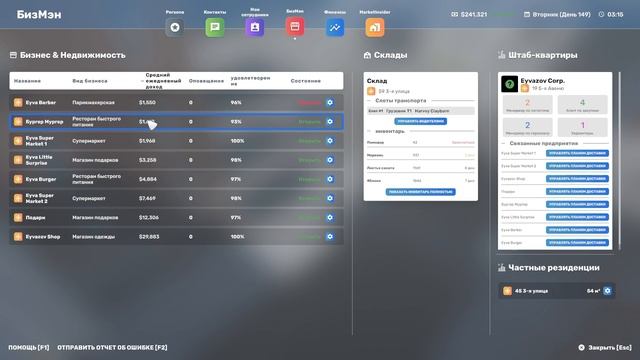Click the orange location icon under Eyvazov Corp.
640x360 pixels.
(x=525, y=88)
